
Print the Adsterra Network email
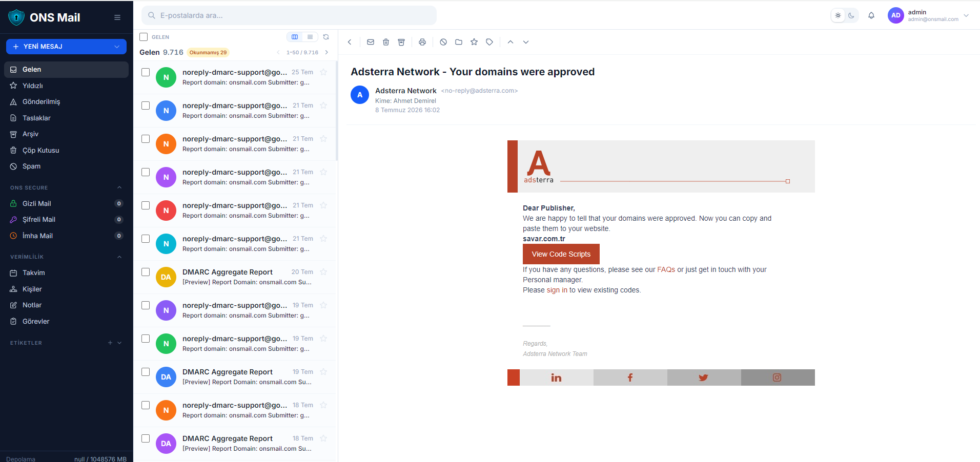422,42
